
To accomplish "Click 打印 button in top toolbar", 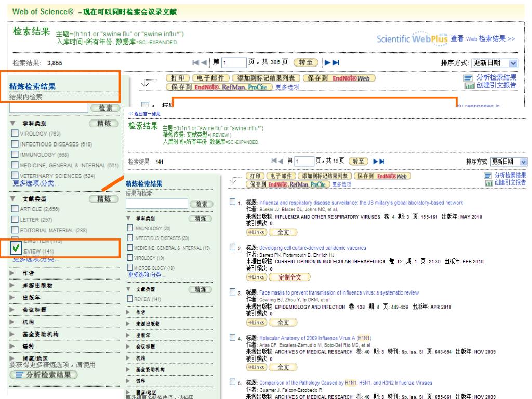I will [x=178, y=78].
